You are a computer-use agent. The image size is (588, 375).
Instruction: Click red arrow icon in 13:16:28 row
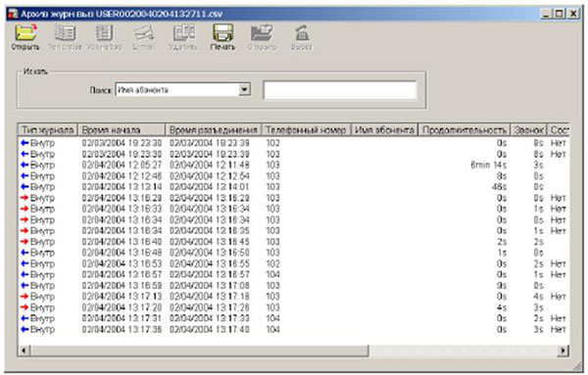[x=24, y=198]
